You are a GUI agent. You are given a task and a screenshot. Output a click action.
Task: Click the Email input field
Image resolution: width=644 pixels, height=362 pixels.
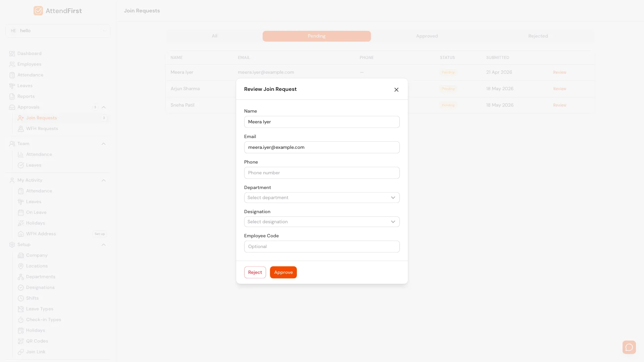pos(322,147)
